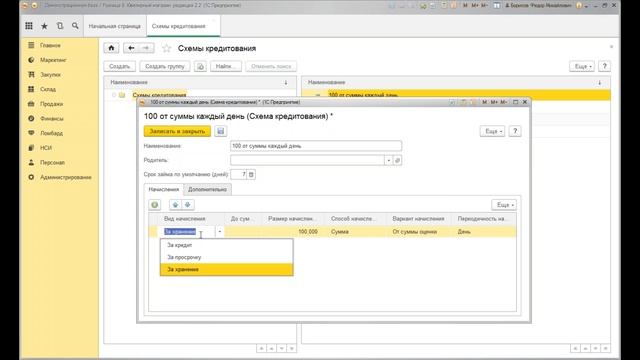
Task: Choose За просрочку from the dropdown list
Action: click(227, 257)
